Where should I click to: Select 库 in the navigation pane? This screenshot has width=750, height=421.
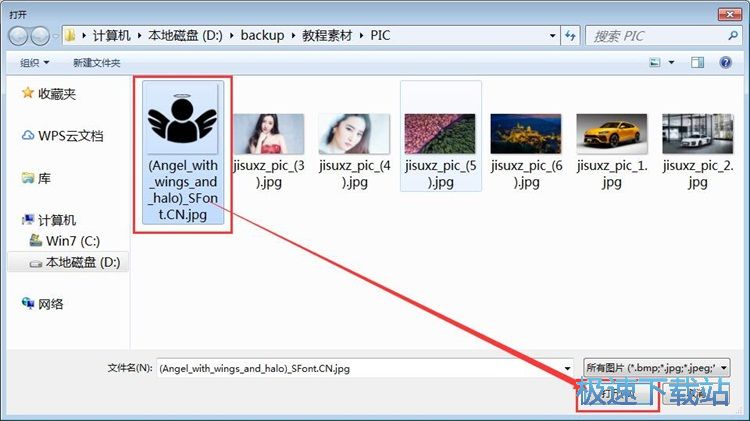(44, 178)
